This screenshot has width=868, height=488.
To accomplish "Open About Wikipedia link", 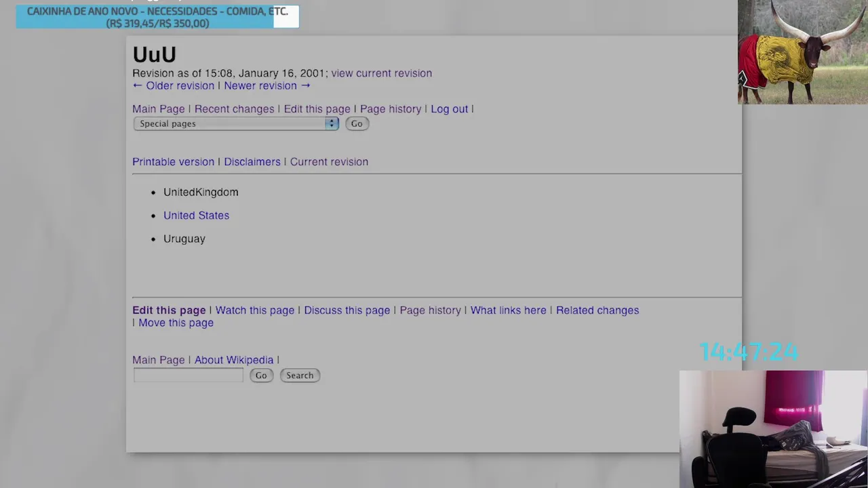I will (234, 360).
